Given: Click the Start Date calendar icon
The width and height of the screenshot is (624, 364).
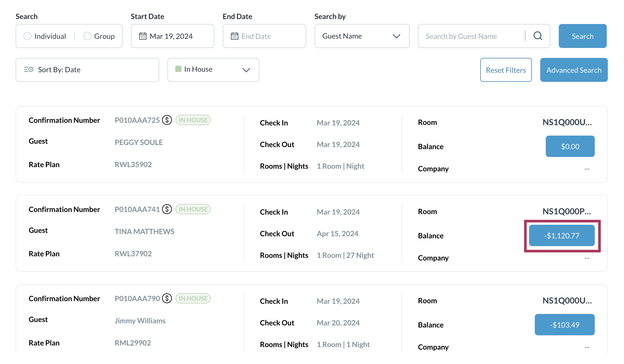Looking at the screenshot, I should pyautogui.click(x=143, y=36).
